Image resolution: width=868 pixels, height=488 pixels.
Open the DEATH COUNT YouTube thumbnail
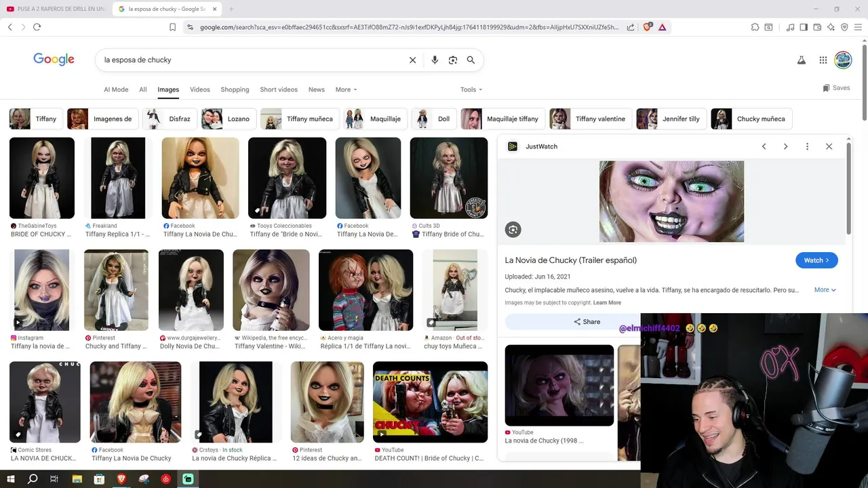coord(430,402)
